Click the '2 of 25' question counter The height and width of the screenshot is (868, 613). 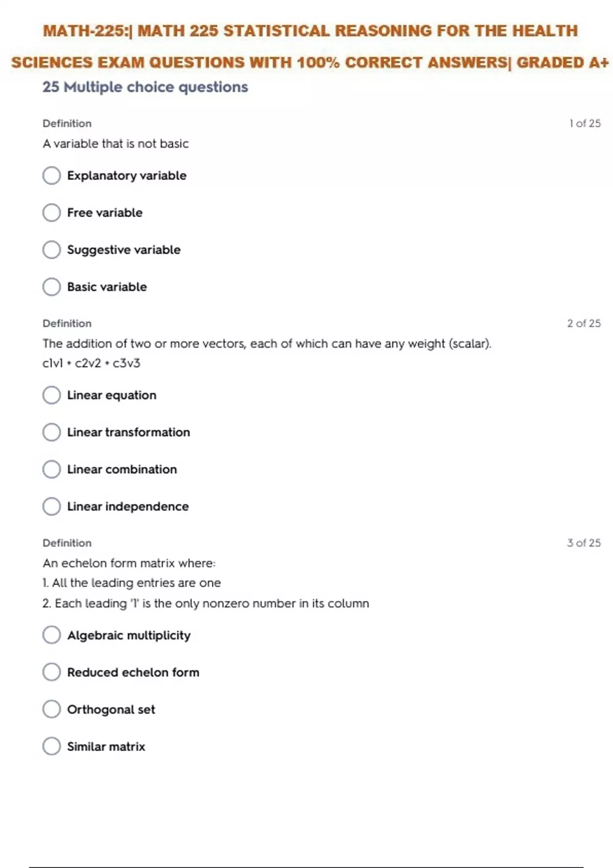(x=584, y=323)
